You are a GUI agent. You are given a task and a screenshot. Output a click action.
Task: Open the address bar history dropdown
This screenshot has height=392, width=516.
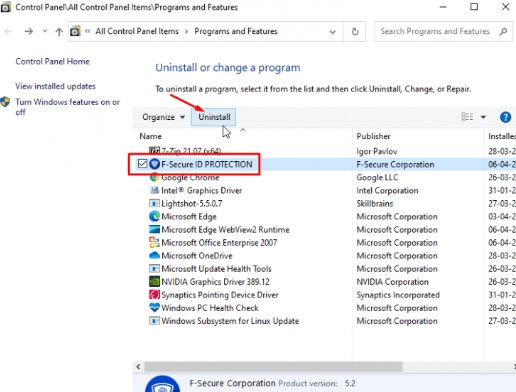point(332,32)
